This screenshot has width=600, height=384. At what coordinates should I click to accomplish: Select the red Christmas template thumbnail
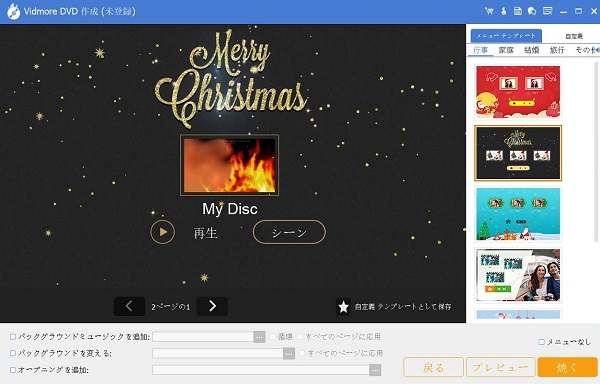click(x=518, y=92)
